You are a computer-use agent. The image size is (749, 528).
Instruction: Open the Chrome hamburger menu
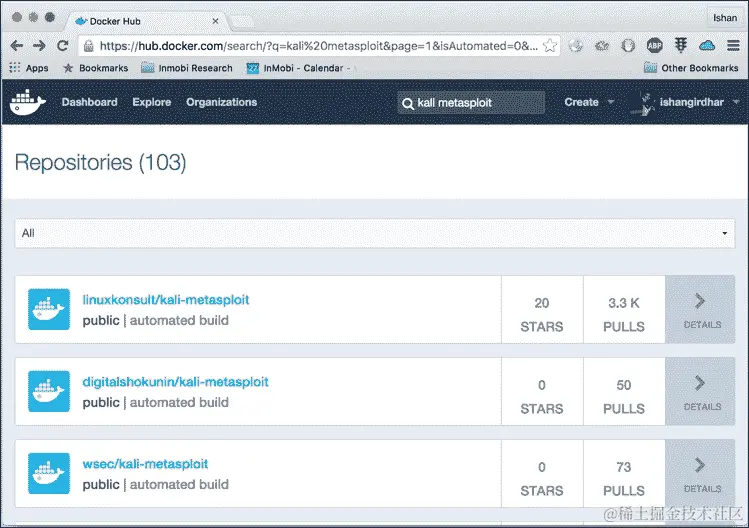[733, 45]
